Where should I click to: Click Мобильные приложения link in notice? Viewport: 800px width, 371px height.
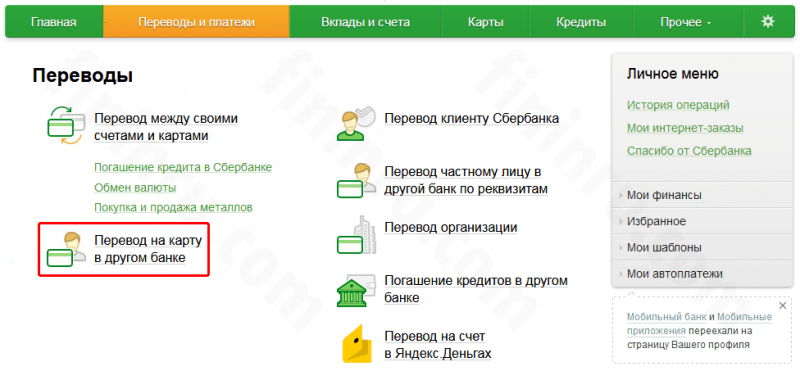[699, 323]
